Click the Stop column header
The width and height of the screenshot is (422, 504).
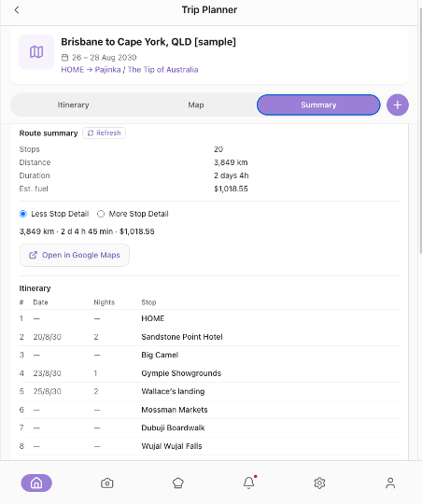click(x=148, y=302)
